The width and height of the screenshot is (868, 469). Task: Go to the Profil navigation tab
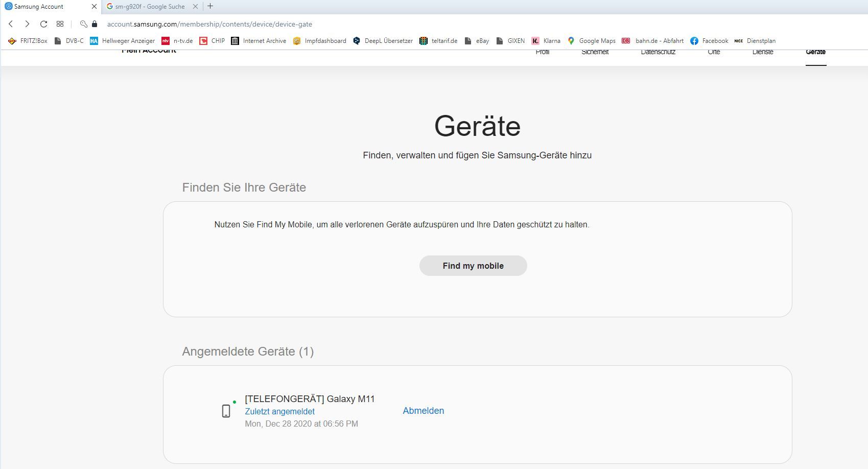pyautogui.click(x=543, y=52)
